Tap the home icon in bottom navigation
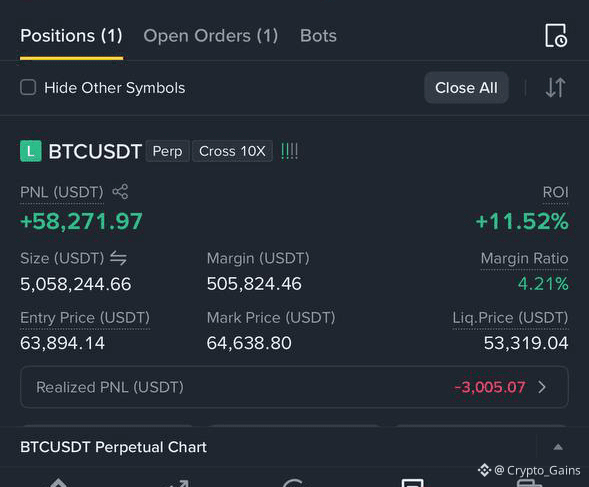Image resolution: width=589 pixels, height=487 pixels. tap(59, 482)
